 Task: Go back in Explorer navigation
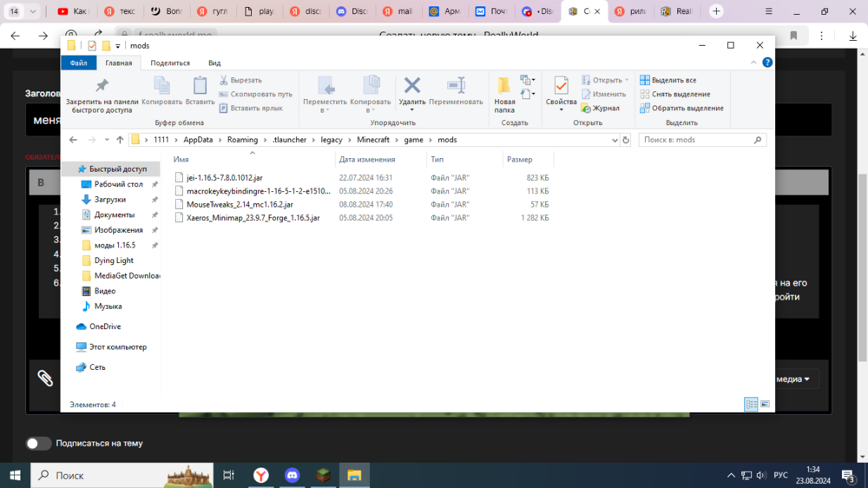click(73, 140)
